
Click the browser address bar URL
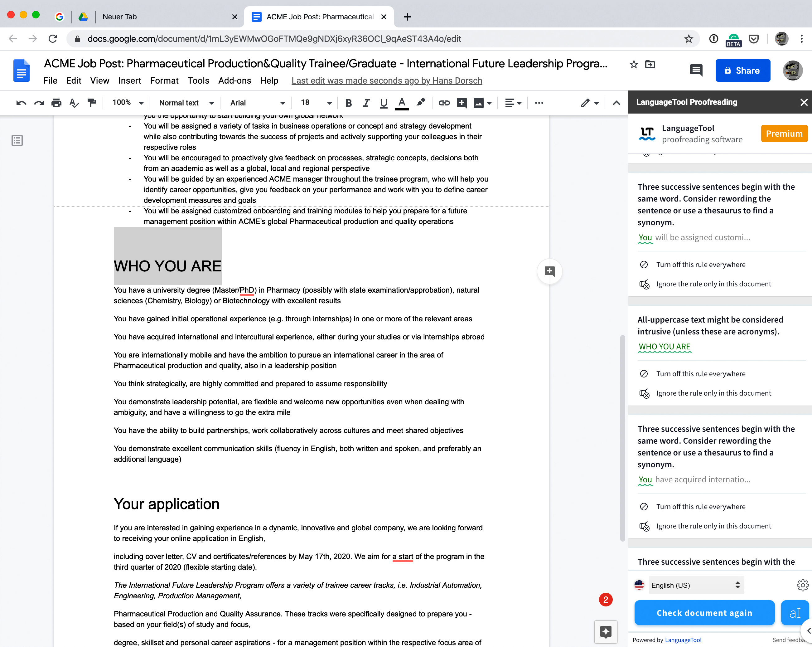[274, 39]
